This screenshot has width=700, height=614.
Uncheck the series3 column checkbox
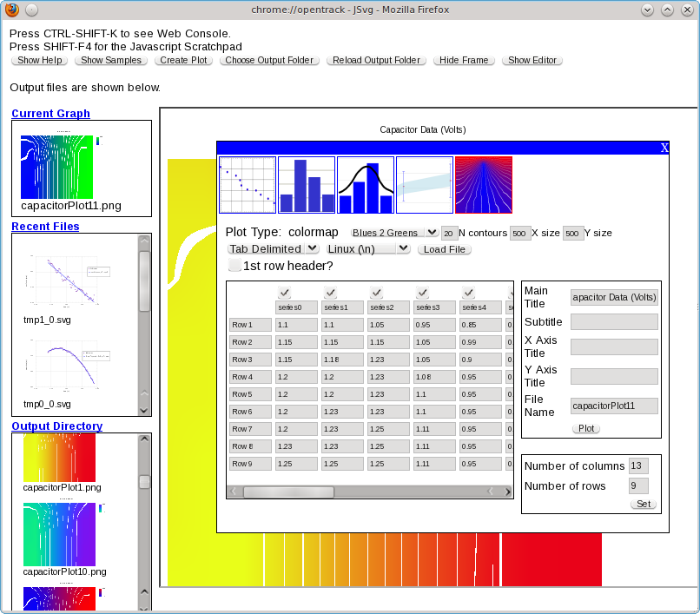(421, 294)
